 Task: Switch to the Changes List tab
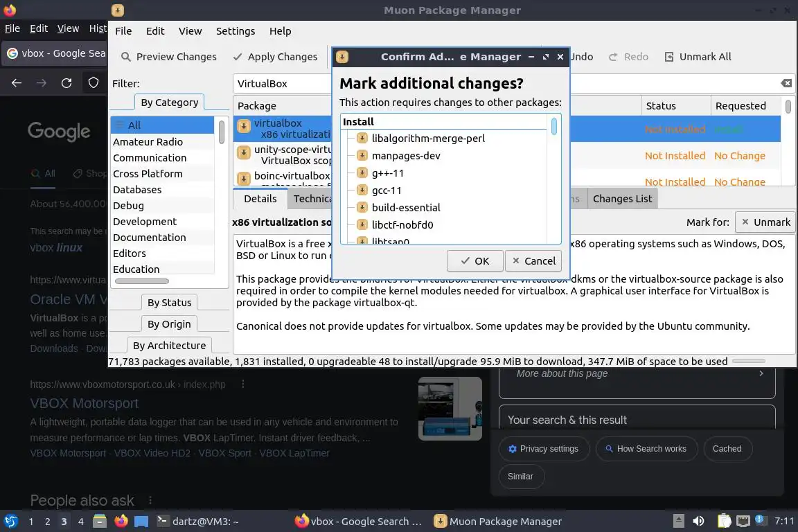click(622, 199)
